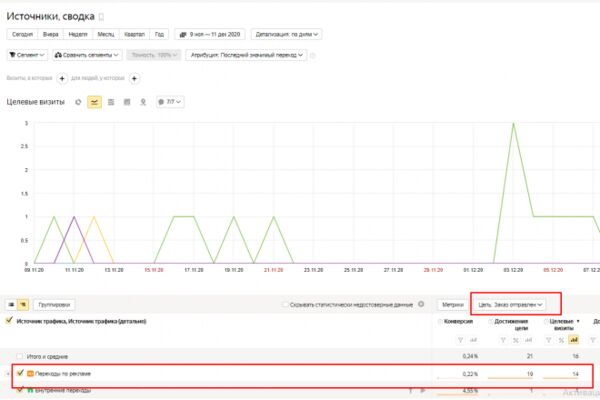Expand the Переходы по рекламе row
The image size is (600, 400).
(8, 374)
